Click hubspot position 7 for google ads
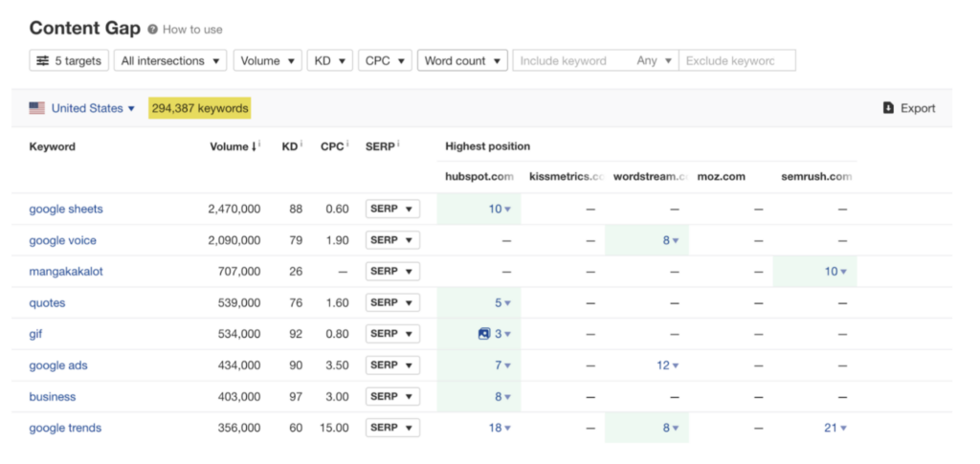The width and height of the screenshot is (980, 464). tap(502, 365)
